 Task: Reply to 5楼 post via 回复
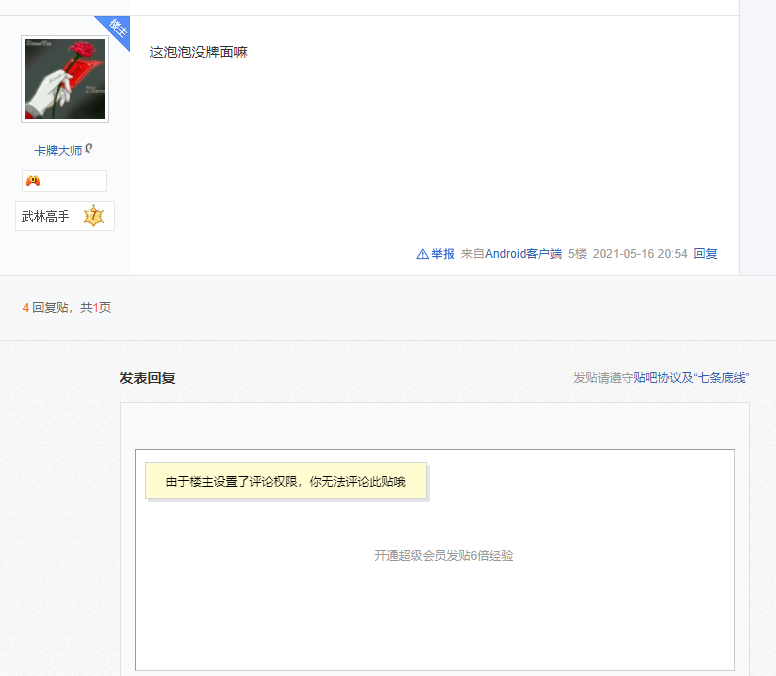pos(705,254)
